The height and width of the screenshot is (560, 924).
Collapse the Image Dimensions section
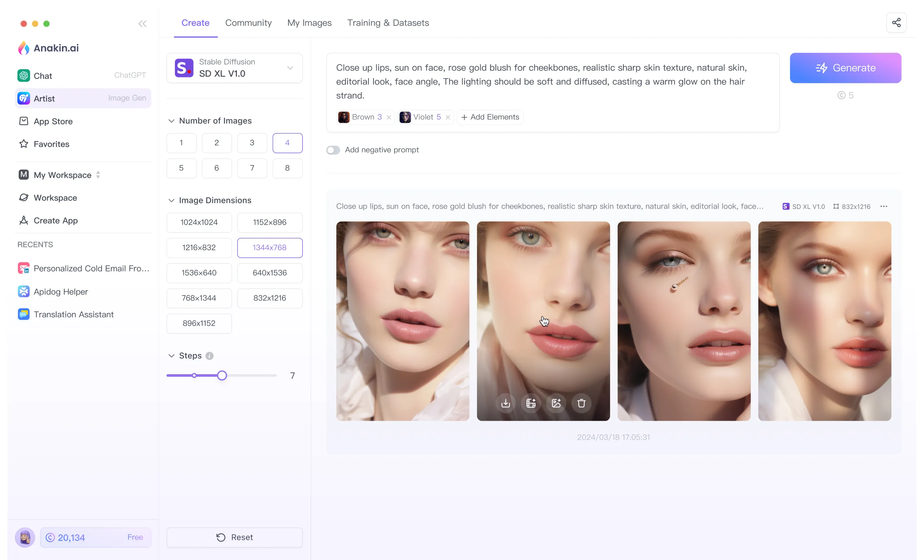tap(172, 200)
